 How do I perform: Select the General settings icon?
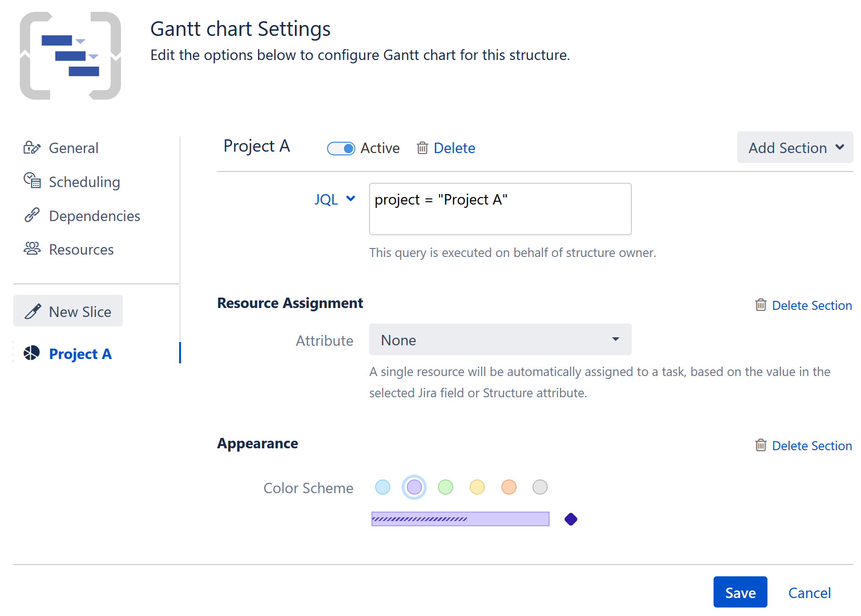[32, 147]
